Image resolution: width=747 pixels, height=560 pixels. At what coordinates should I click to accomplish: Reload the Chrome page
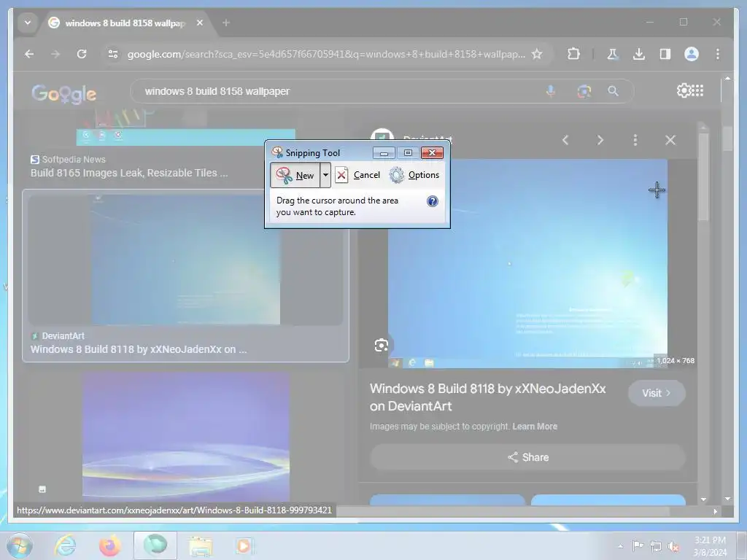[x=82, y=54]
